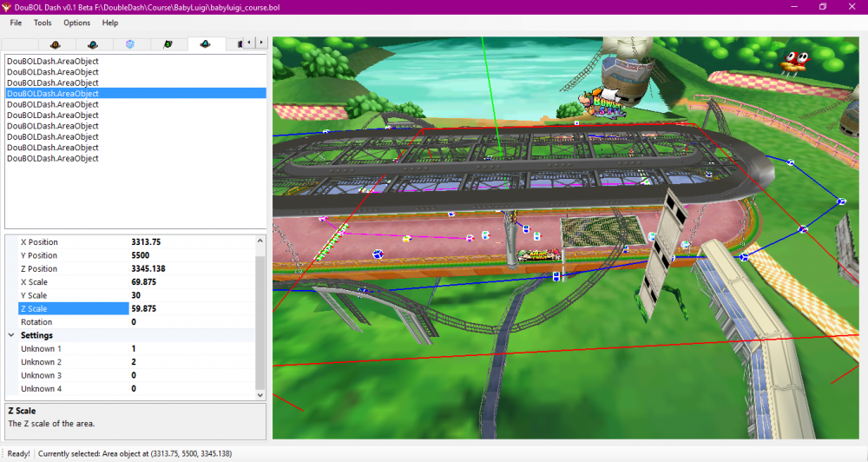The image size is (868, 462).
Task: Edit X Scale value 69.875
Action: point(192,282)
